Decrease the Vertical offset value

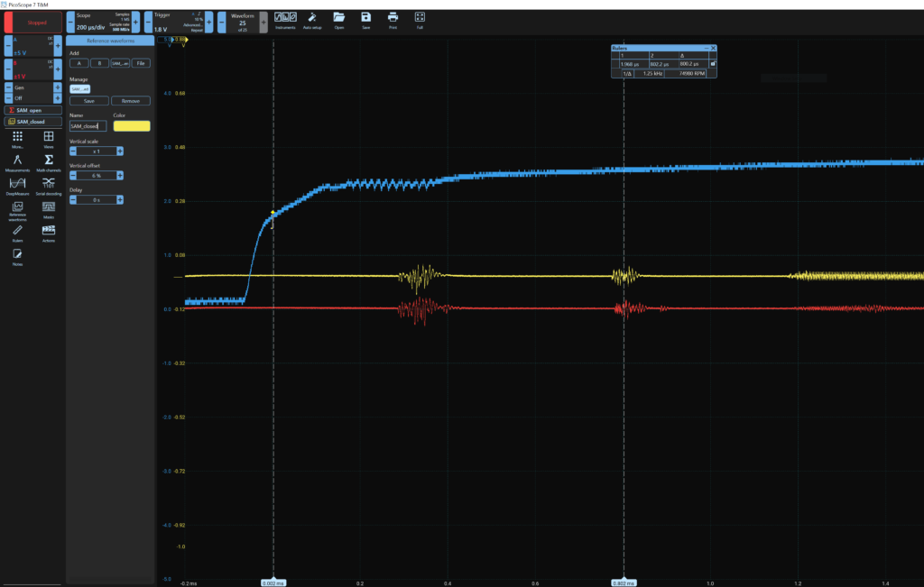pyautogui.click(x=73, y=176)
